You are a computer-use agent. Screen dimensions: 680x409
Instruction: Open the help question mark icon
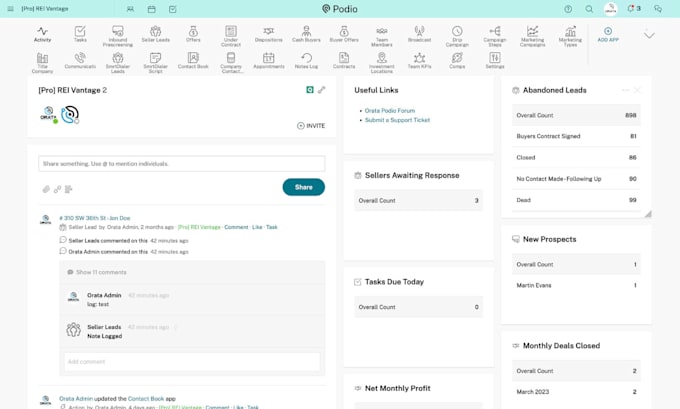point(568,9)
